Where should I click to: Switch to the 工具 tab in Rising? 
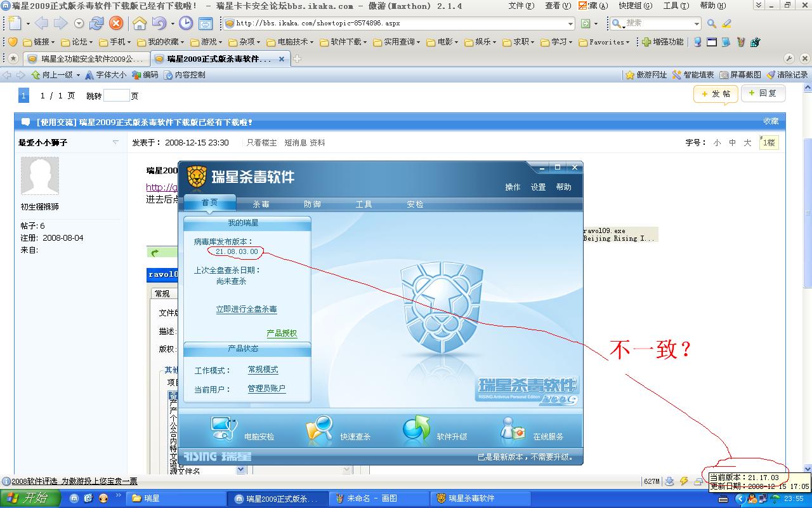(363, 204)
